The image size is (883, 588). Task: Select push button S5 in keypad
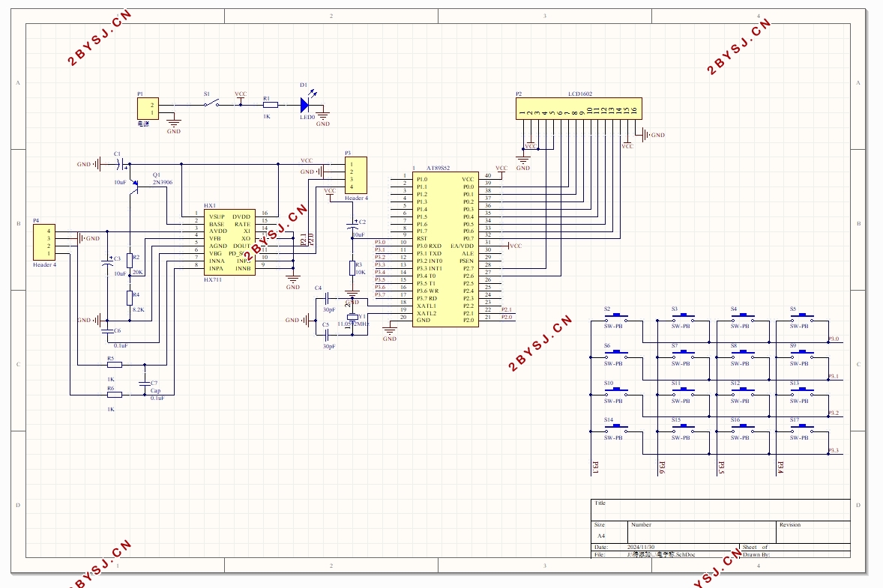(x=802, y=318)
